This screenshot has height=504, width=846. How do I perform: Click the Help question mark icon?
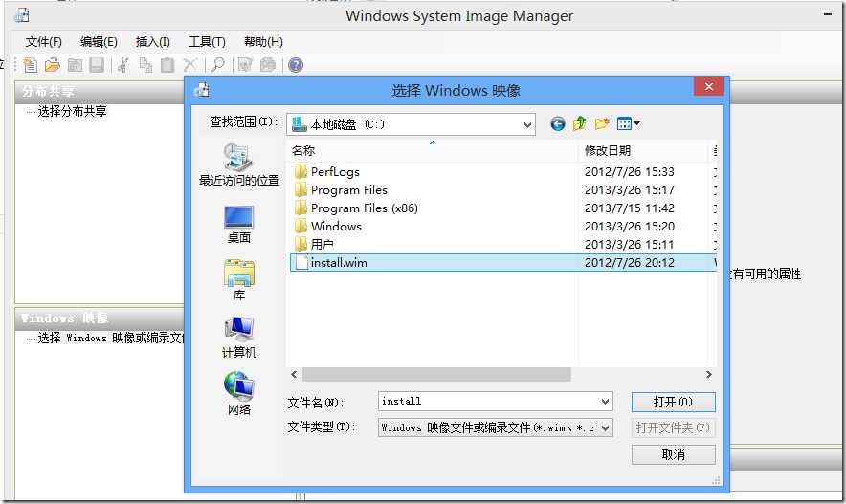pyautogui.click(x=296, y=65)
